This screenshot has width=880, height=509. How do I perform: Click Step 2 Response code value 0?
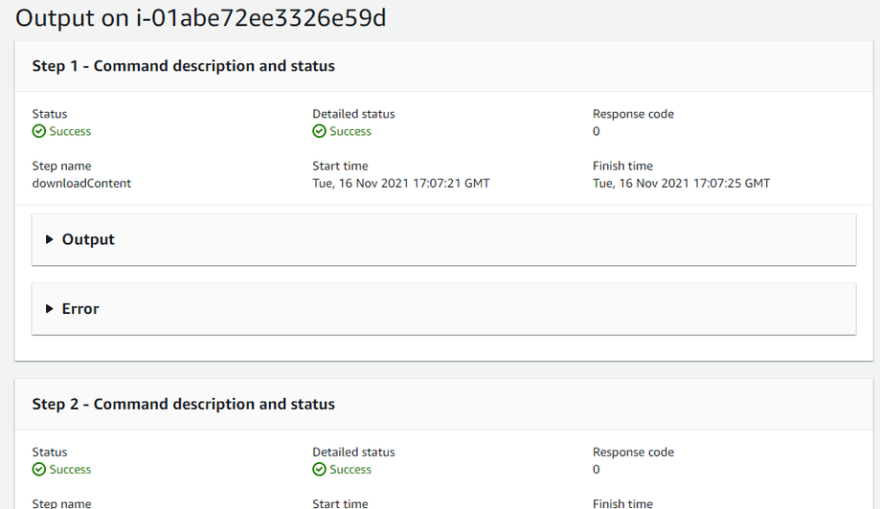(596, 469)
